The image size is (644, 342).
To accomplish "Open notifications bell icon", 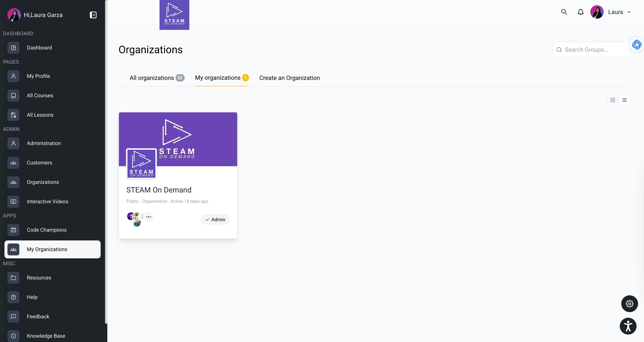I will tap(580, 12).
